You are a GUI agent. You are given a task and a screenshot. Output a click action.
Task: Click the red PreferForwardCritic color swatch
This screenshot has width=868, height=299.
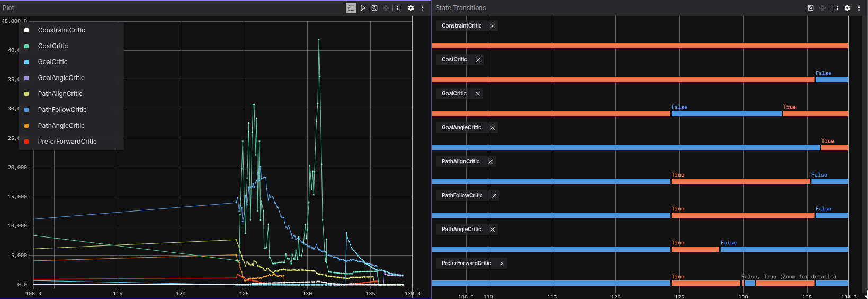[26, 142]
